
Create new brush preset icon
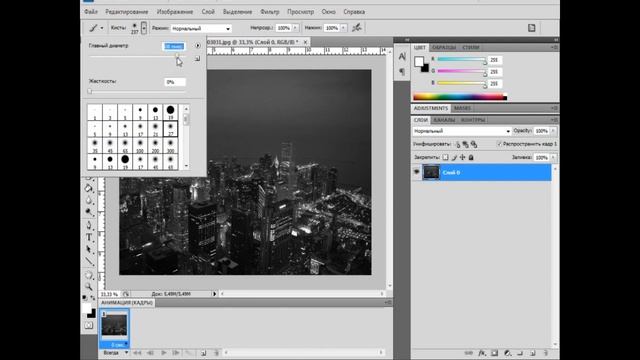click(x=197, y=59)
